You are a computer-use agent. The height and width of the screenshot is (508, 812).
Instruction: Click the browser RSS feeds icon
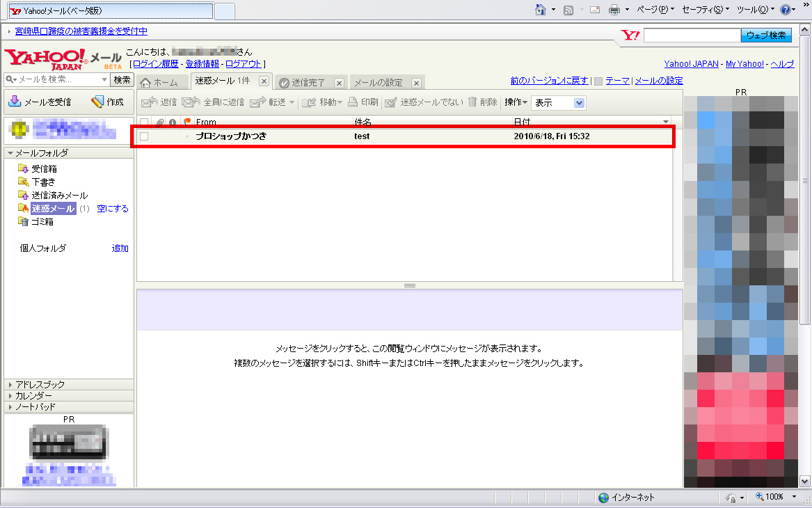click(568, 10)
